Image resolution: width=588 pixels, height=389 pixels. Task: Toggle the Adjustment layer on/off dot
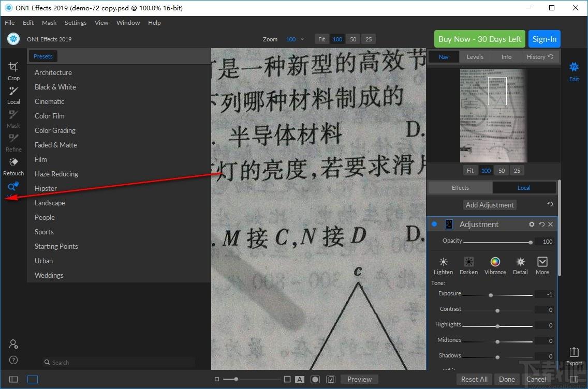click(x=434, y=224)
